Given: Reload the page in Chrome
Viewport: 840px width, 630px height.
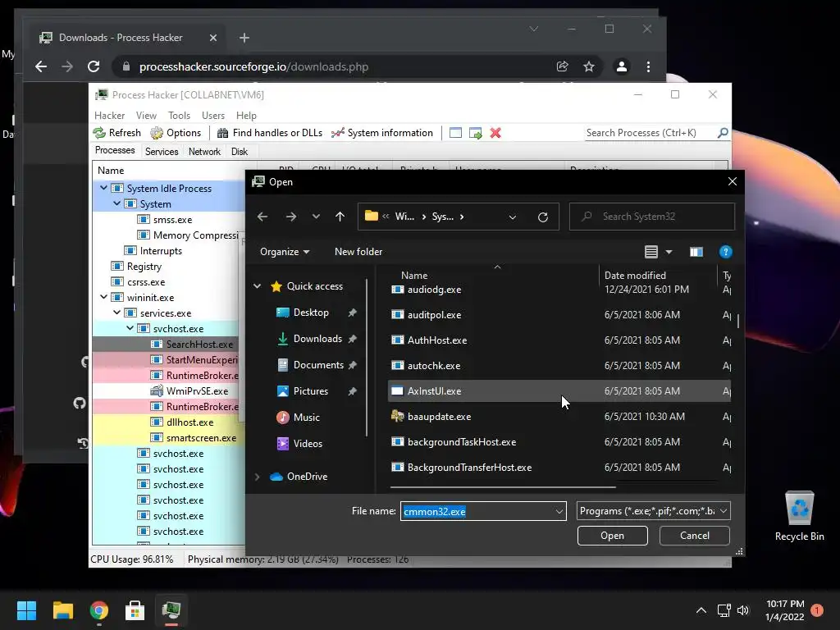Looking at the screenshot, I should 94,66.
